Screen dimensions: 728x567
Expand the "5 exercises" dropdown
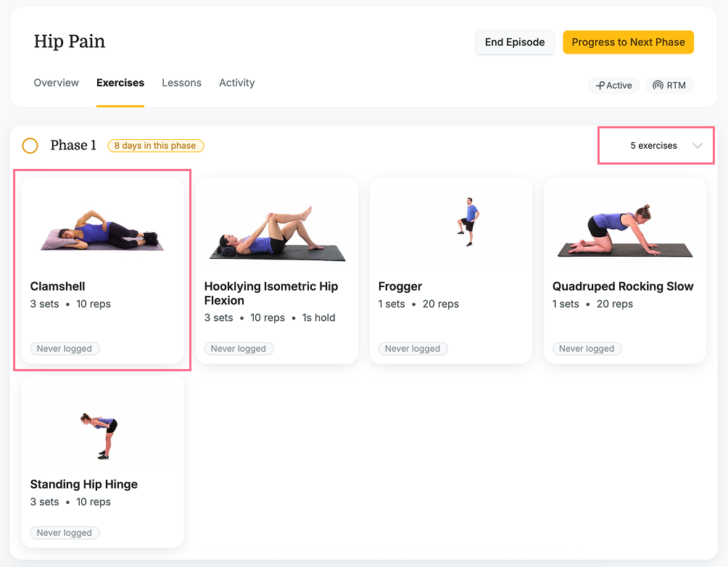[655, 145]
